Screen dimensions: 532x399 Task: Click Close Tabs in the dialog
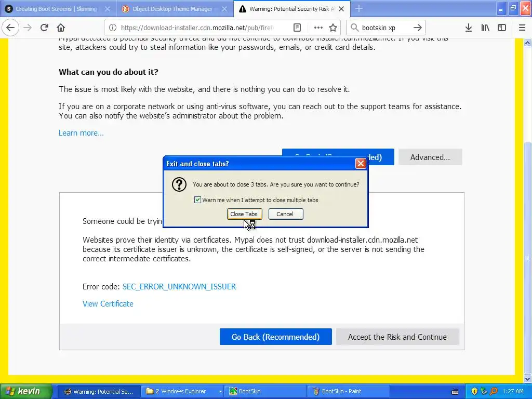pos(244,214)
